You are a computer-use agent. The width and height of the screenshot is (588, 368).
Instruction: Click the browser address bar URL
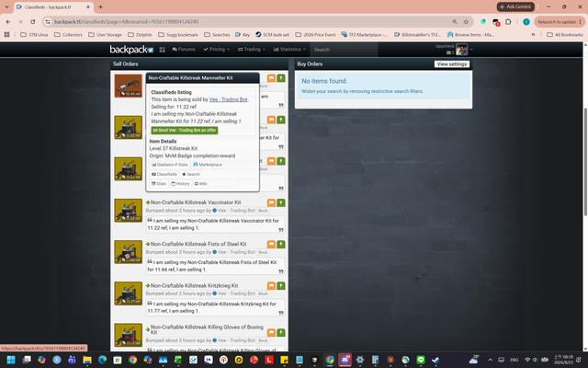[x=127, y=22]
